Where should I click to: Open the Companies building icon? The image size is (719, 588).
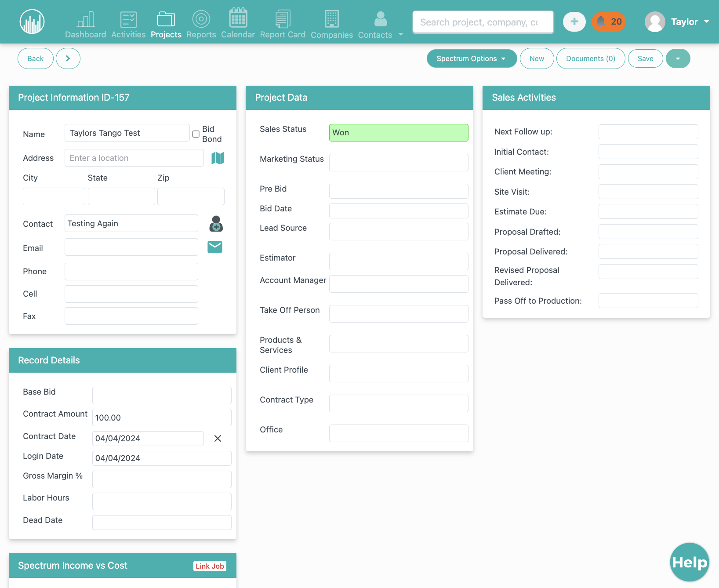pos(332,19)
